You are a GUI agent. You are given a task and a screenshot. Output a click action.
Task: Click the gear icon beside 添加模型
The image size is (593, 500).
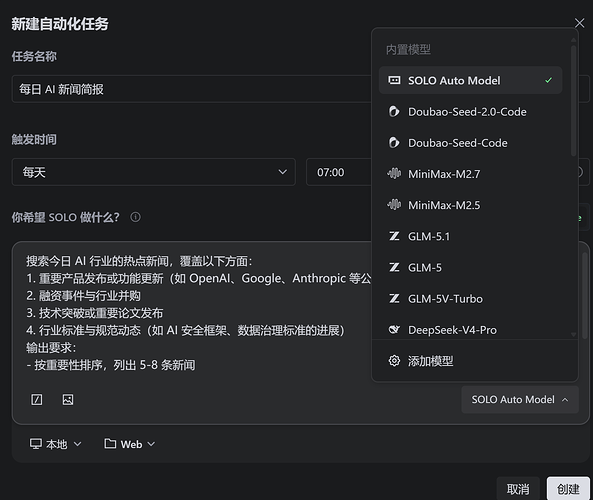[394, 361]
